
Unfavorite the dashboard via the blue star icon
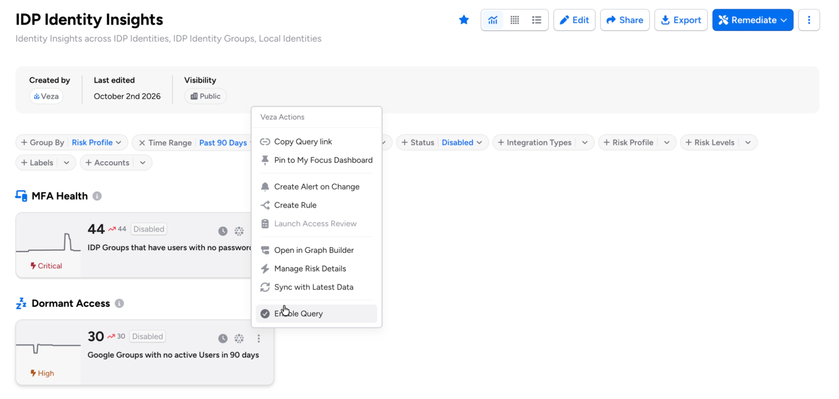point(464,20)
